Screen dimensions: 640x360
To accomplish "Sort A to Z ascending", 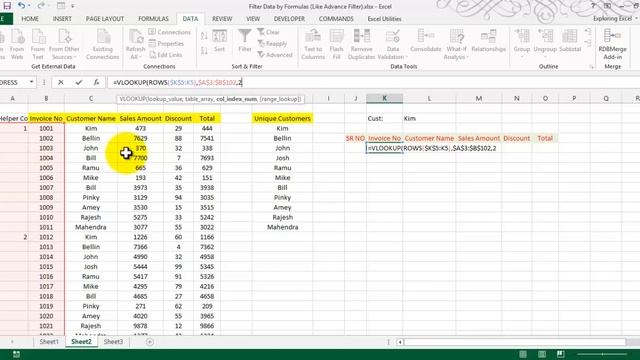I will [204, 36].
